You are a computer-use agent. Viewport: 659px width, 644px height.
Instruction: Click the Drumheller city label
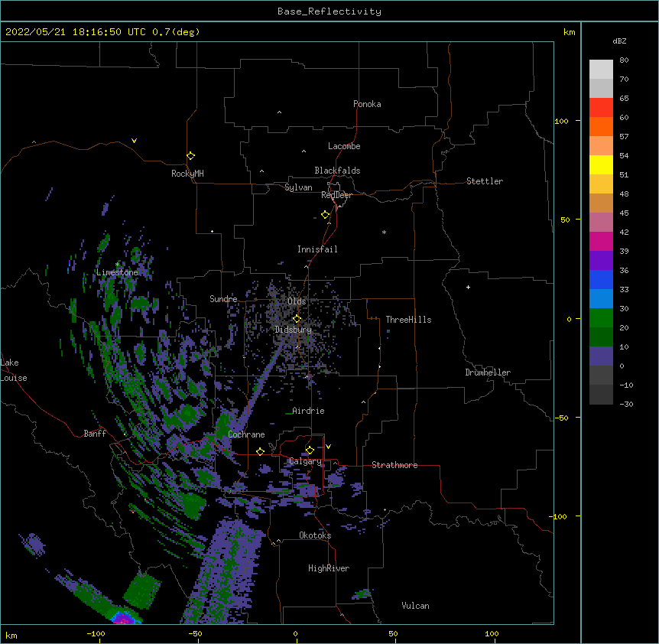[x=488, y=372]
